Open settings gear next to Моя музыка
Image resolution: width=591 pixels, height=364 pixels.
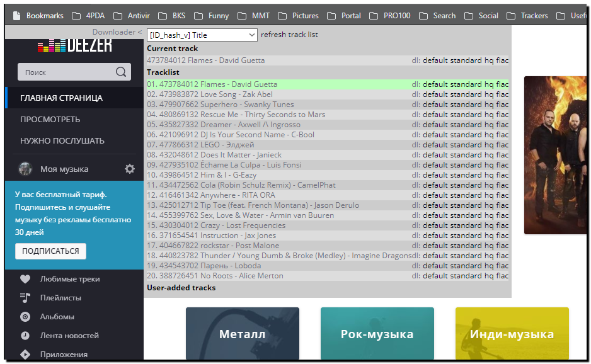coord(130,169)
